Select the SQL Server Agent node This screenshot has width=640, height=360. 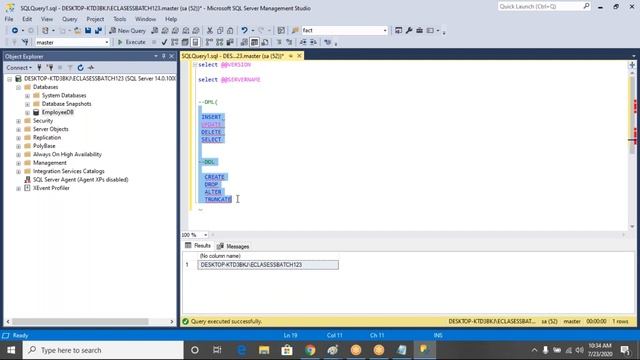pyautogui.click(x=80, y=180)
